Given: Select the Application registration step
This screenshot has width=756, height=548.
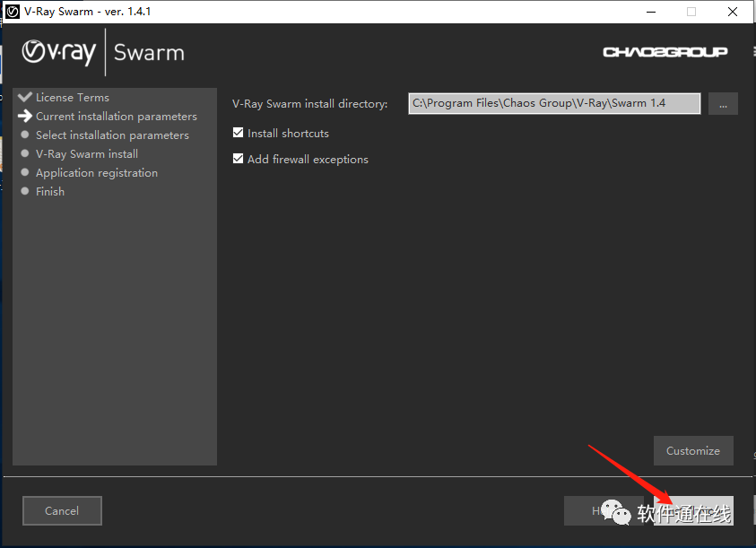Looking at the screenshot, I should (x=97, y=173).
